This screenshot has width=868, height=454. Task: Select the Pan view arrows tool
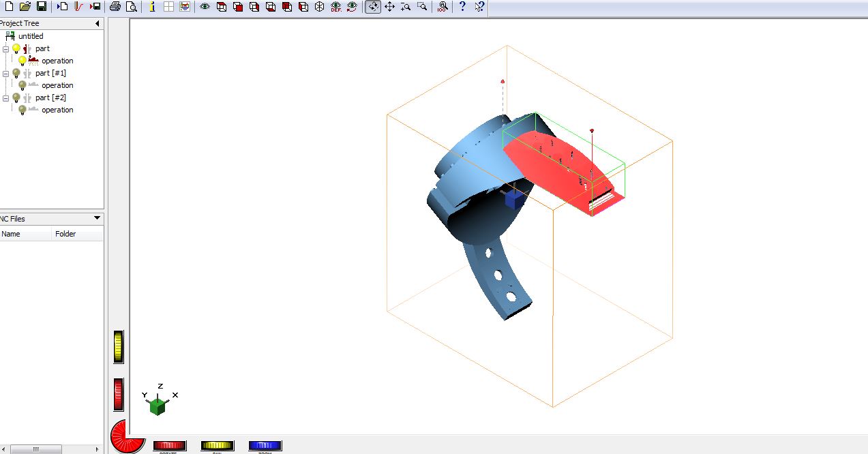pyautogui.click(x=390, y=7)
